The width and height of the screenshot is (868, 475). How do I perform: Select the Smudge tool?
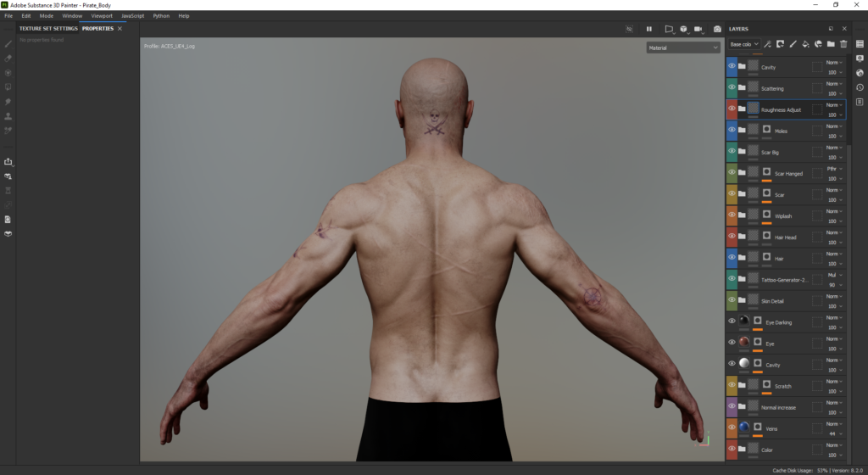pos(8,102)
